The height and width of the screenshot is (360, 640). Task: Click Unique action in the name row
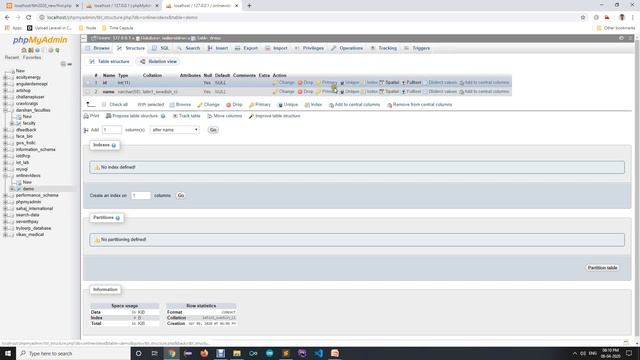pyautogui.click(x=349, y=91)
